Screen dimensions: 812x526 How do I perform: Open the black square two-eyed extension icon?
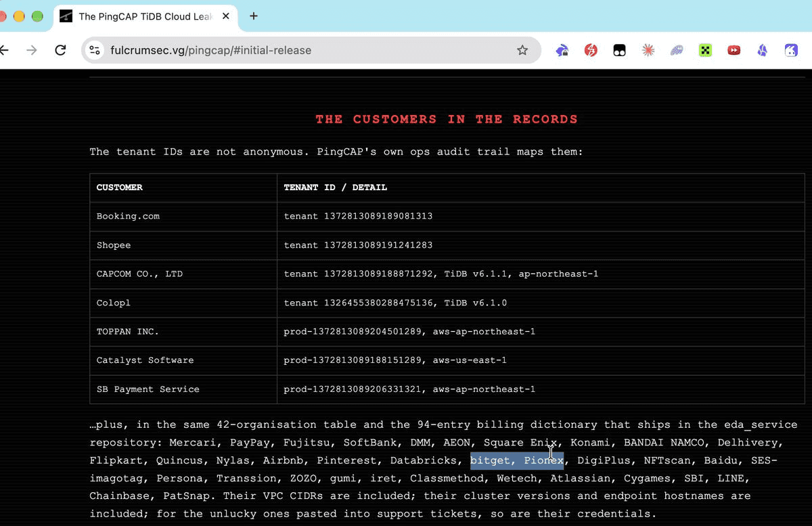(619, 50)
